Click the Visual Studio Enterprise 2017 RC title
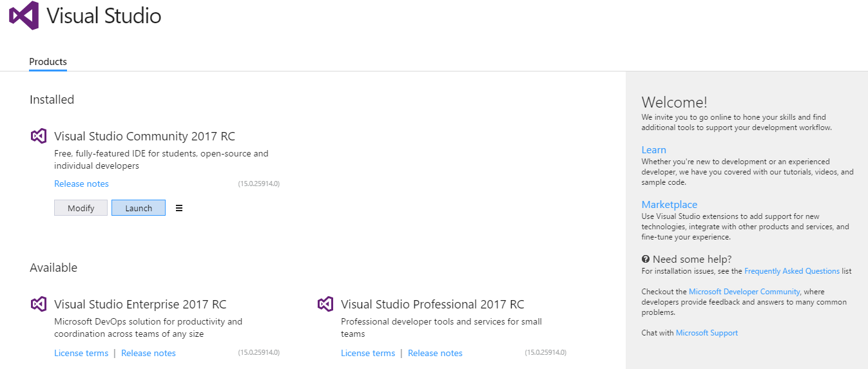Viewport: 868px width, 369px height. 140,304
